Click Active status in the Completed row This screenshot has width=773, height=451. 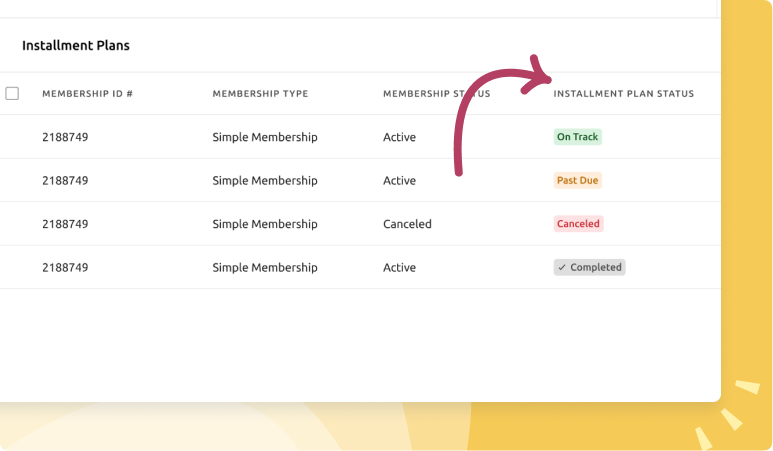tap(399, 268)
